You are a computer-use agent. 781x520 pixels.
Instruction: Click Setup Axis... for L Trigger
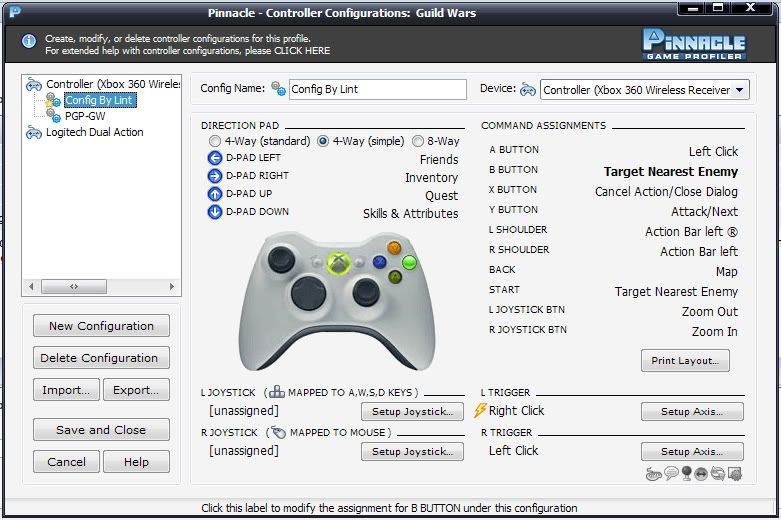692,411
